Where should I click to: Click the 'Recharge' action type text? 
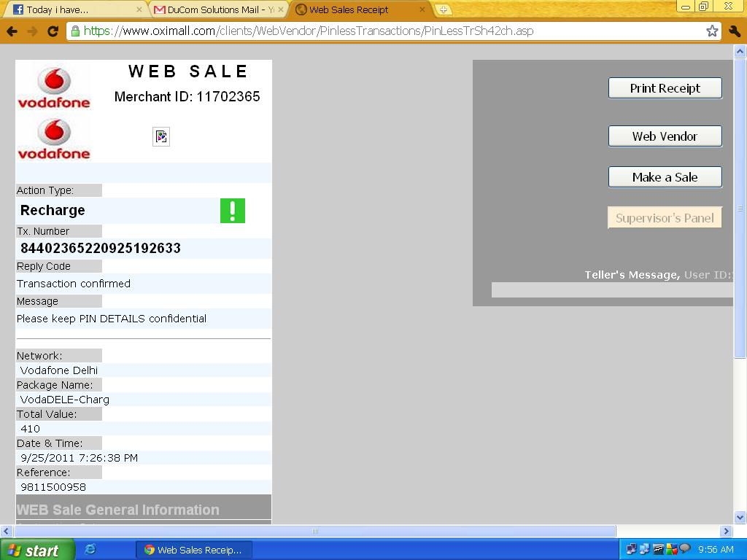coord(53,210)
